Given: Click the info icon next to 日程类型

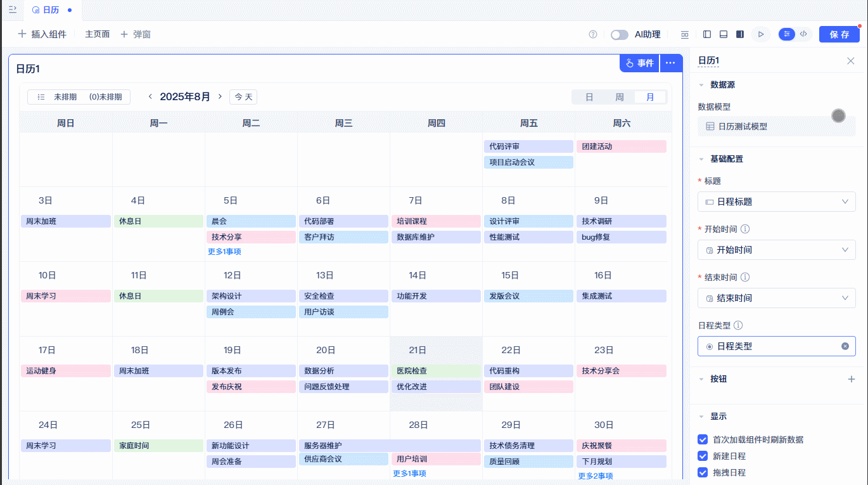Looking at the screenshot, I should [x=738, y=325].
